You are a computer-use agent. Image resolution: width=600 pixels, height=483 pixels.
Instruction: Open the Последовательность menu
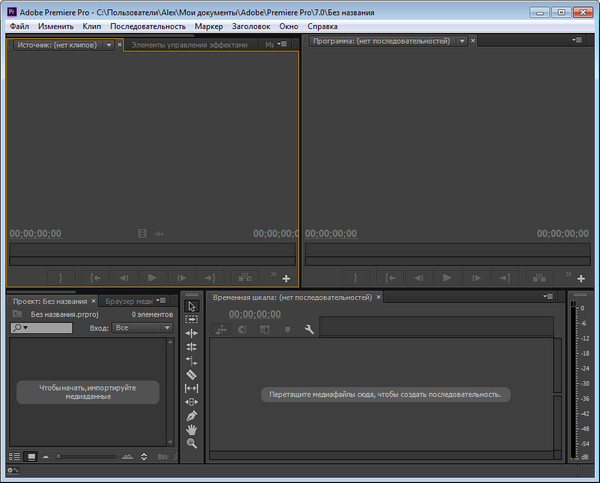[x=148, y=26]
